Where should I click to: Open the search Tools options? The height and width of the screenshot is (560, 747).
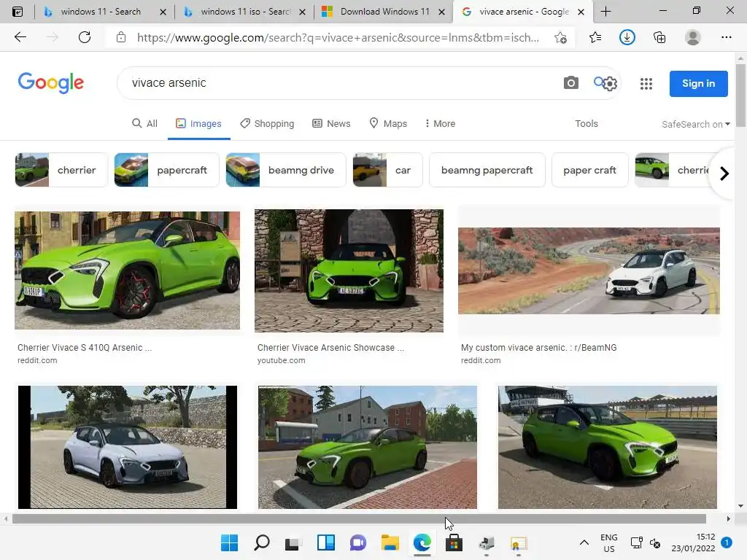pyautogui.click(x=586, y=124)
